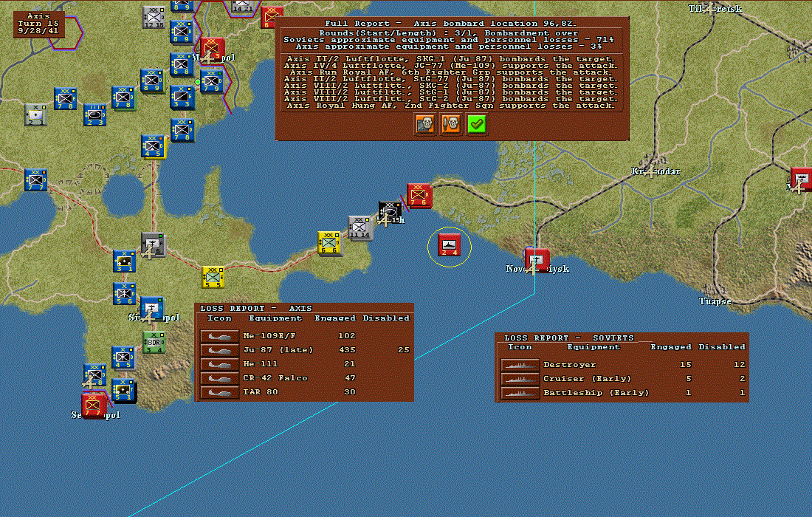
Task: Click the Krasnodar city label
Action: pos(656,171)
